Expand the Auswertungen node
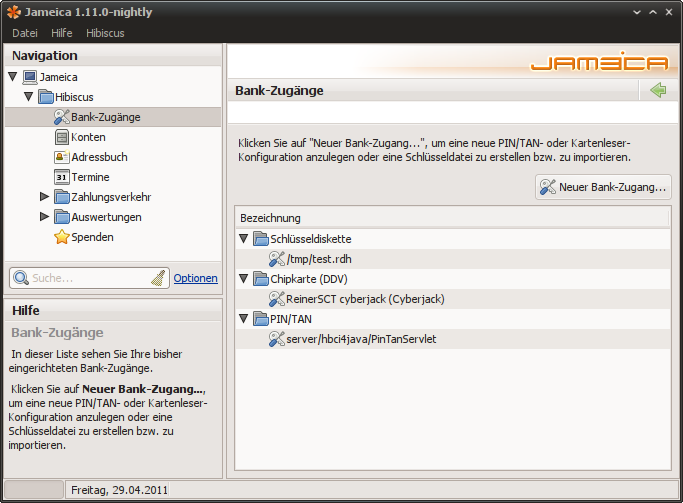Screen dimensions: 683x503 44,216
